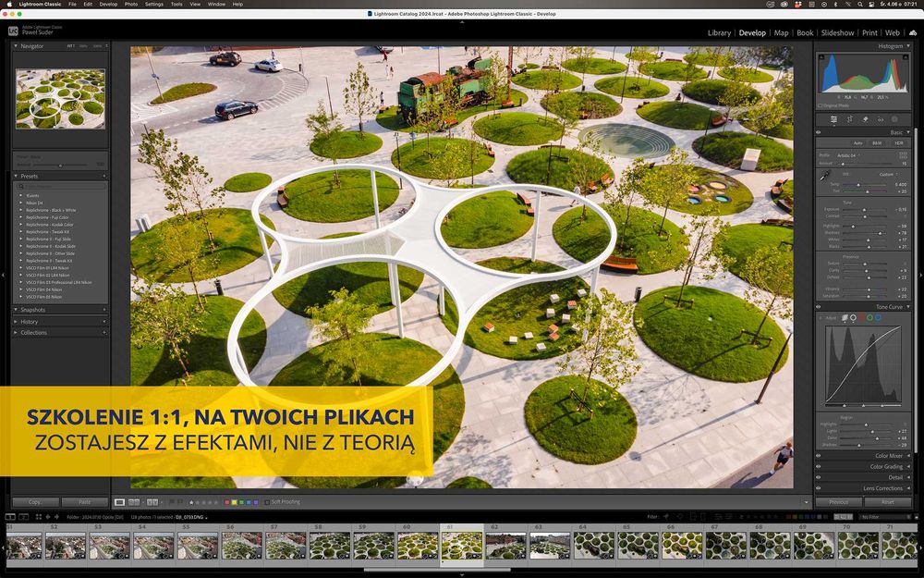Open second window display icon
Viewport: 924px width, 578px height.
click(x=24, y=517)
